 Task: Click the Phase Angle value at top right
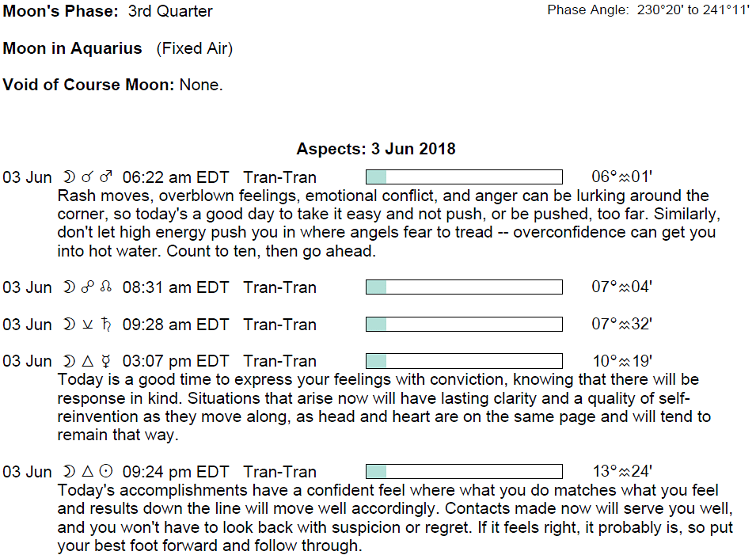point(693,11)
